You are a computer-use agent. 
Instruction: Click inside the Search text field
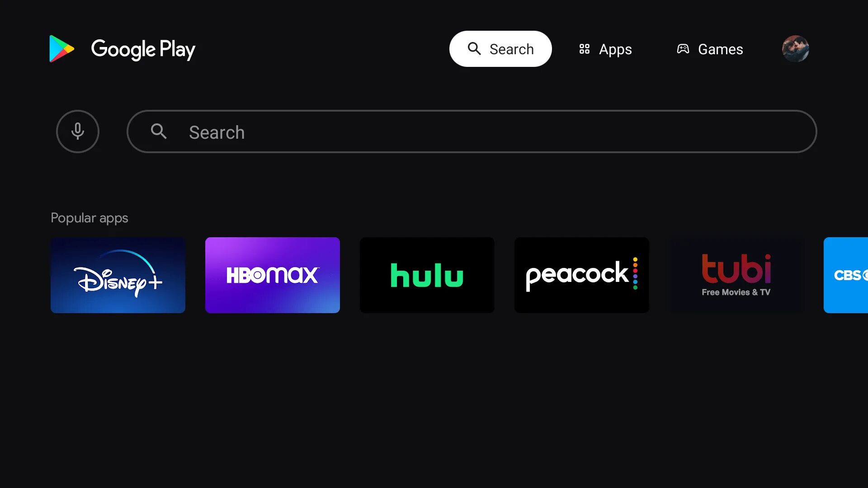pyautogui.click(x=472, y=131)
